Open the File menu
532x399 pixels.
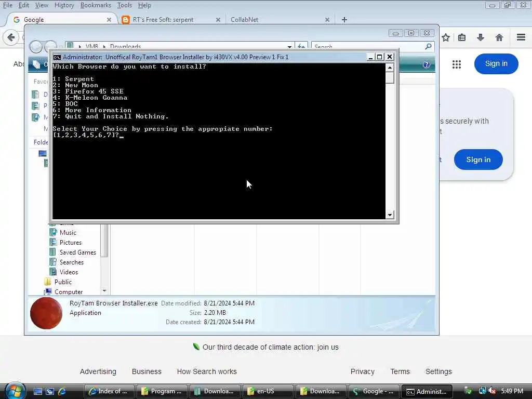7,5
